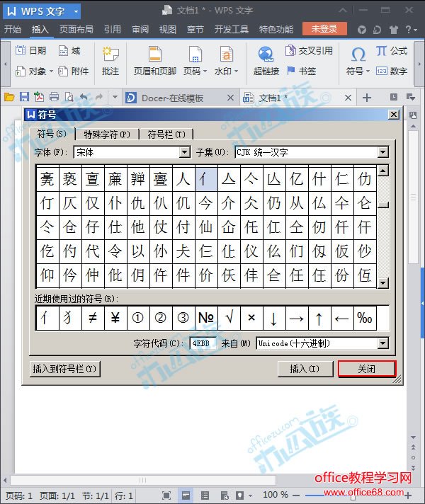425x504 pixels.
Task: Open print preview icon
Action: pyautogui.click(x=69, y=97)
